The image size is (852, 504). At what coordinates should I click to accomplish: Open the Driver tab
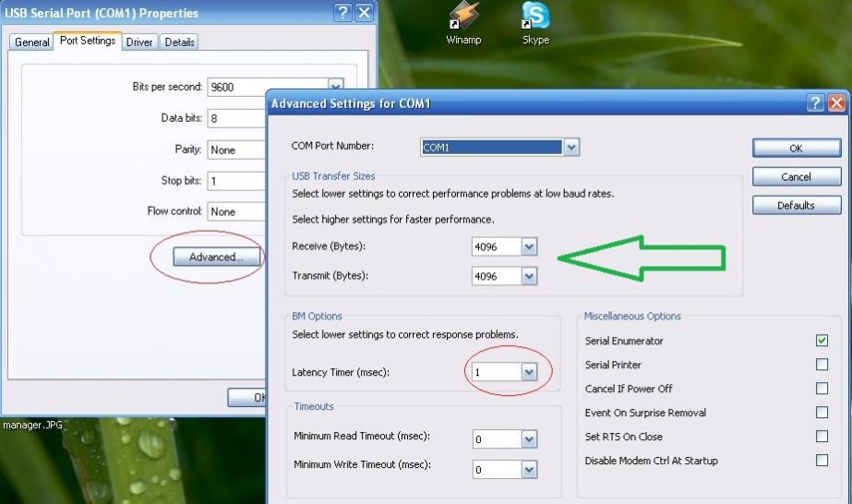139,42
